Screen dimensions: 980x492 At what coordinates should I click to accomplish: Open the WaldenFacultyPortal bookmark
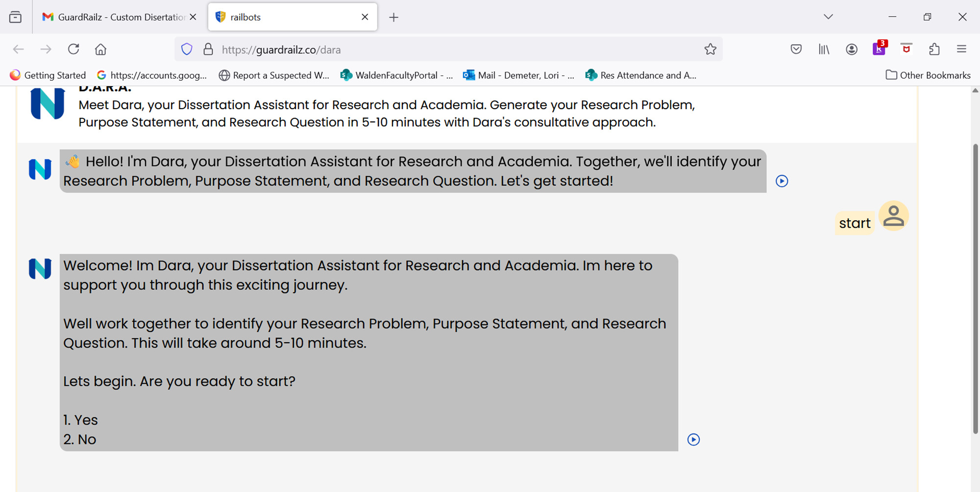coord(397,75)
